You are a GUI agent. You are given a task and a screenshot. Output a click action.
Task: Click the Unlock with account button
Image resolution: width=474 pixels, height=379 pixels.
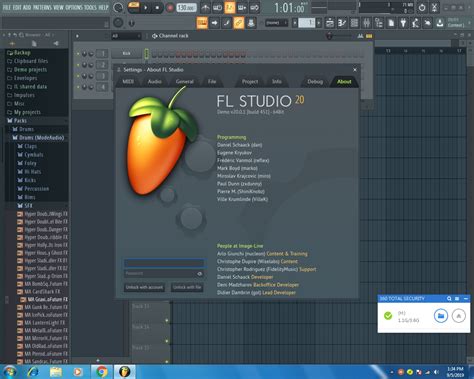[x=144, y=287]
